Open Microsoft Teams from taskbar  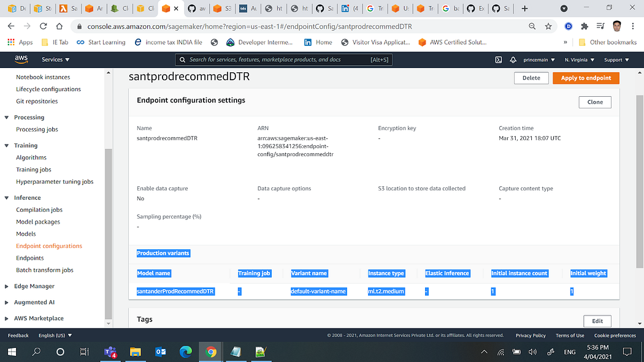pyautogui.click(x=110, y=352)
